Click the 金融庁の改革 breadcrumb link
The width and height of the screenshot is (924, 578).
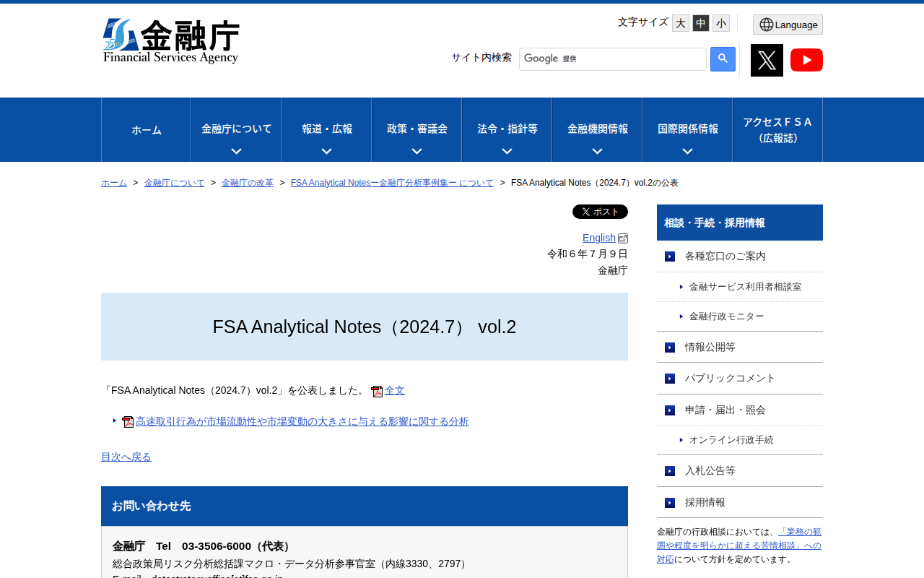[x=248, y=183]
